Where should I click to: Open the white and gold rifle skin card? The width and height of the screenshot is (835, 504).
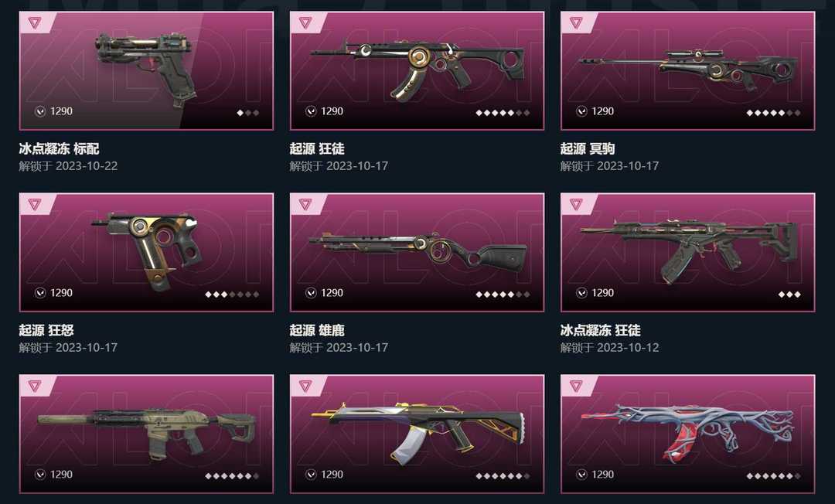point(417,434)
